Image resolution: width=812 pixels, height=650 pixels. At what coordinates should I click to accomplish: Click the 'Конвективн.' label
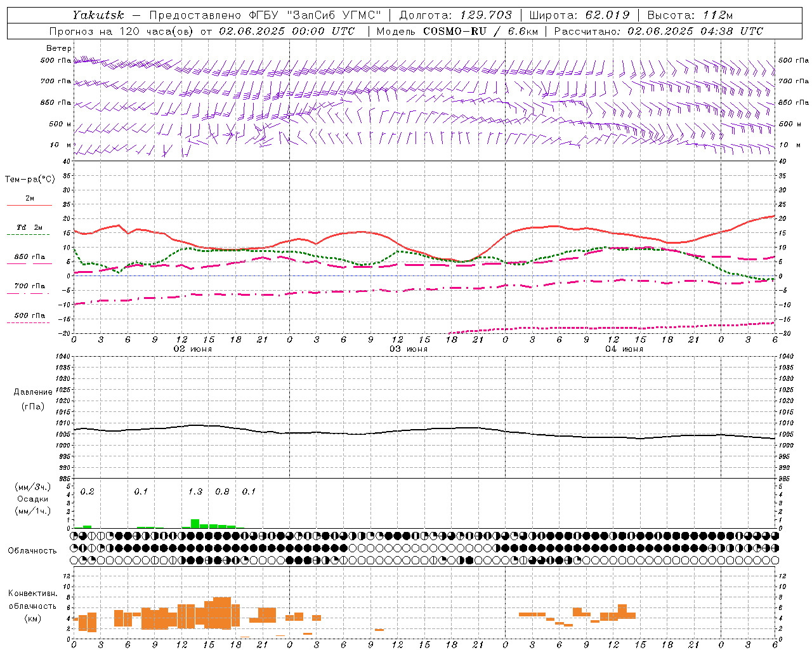click(33, 594)
